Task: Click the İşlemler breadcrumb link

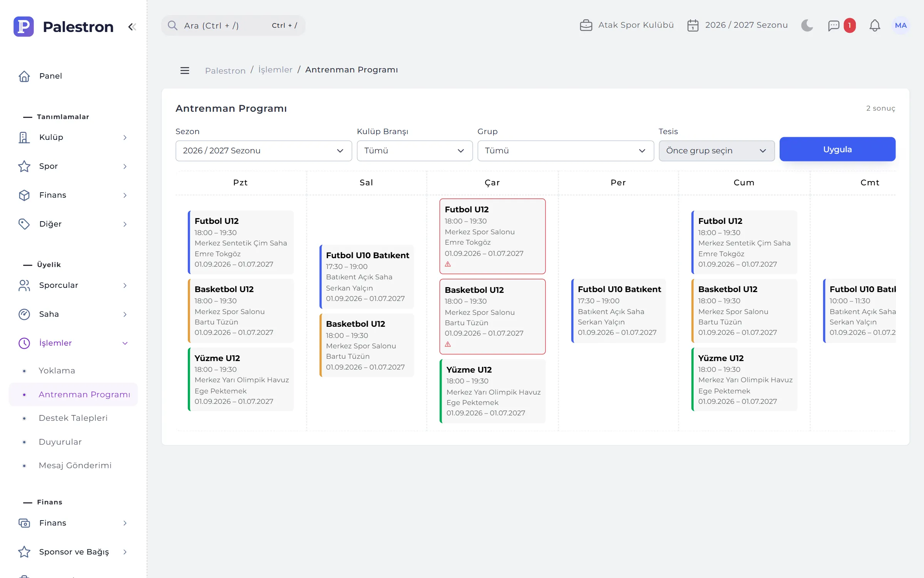Action: pyautogui.click(x=275, y=70)
